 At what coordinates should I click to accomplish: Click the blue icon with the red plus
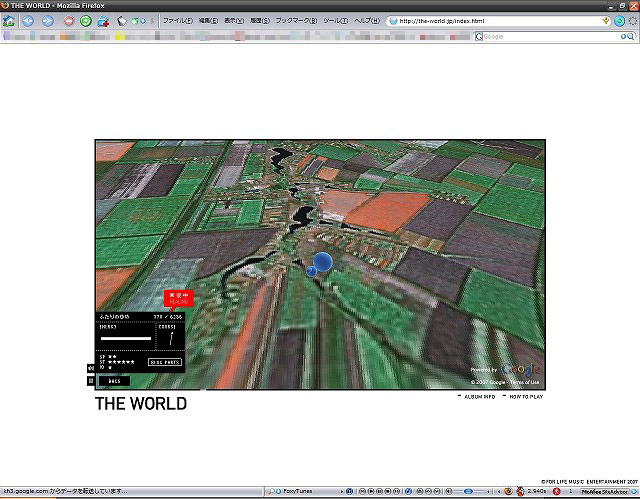coord(103,20)
